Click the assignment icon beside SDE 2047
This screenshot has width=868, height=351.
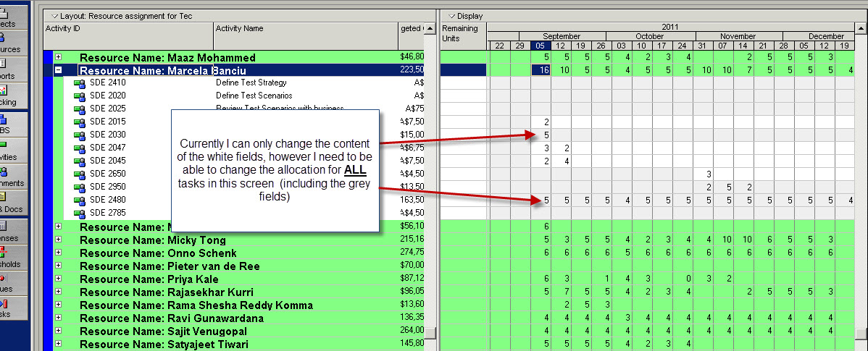pyautogui.click(x=79, y=148)
